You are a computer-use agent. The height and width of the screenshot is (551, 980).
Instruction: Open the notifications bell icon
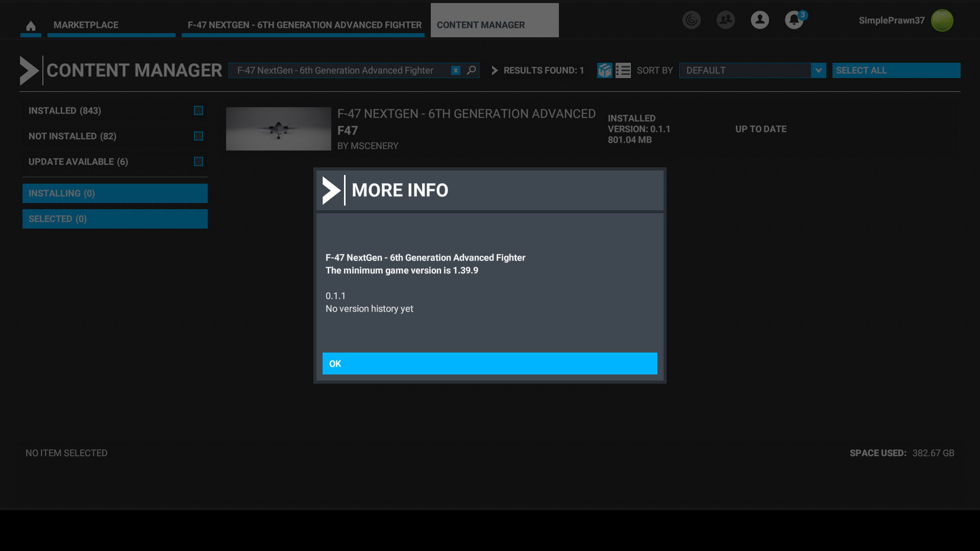[794, 20]
